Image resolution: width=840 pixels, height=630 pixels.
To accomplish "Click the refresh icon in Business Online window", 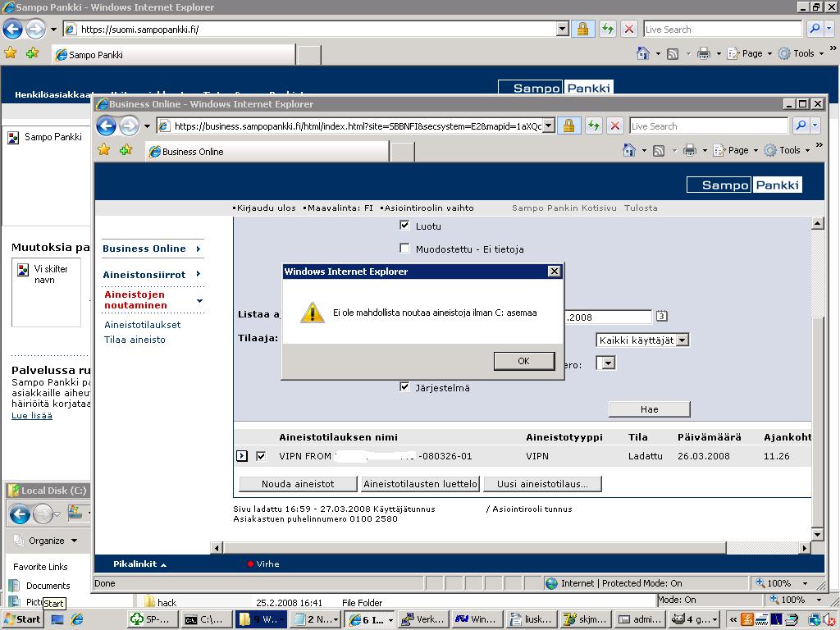I will click(x=593, y=126).
